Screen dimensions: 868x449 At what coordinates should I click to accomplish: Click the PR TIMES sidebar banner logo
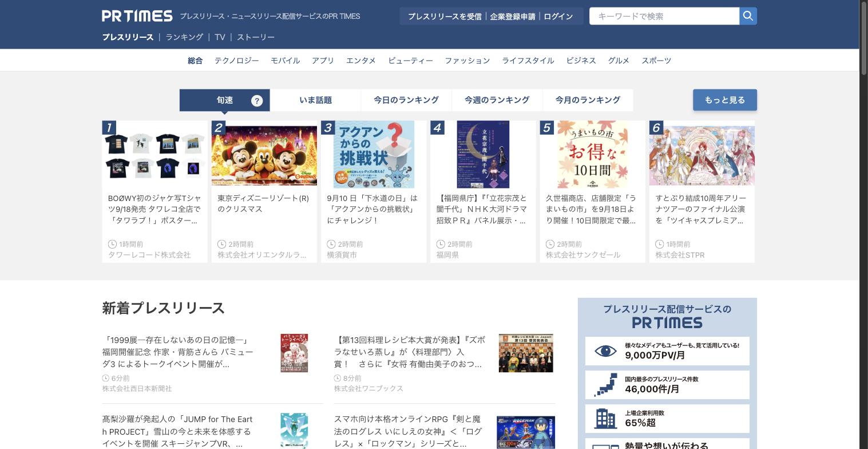(x=667, y=323)
